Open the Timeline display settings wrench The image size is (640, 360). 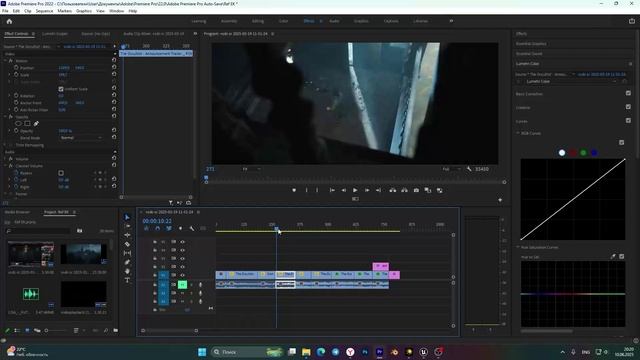pos(191,229)
